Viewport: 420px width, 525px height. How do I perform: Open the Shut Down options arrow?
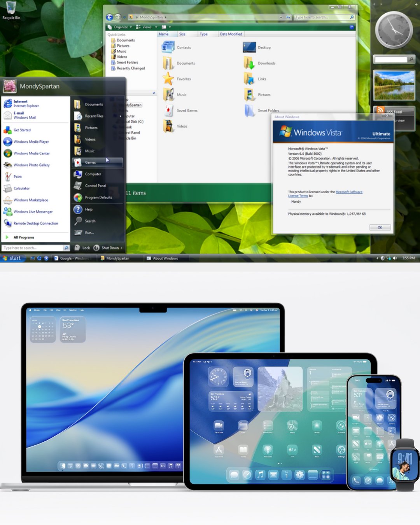121,248
